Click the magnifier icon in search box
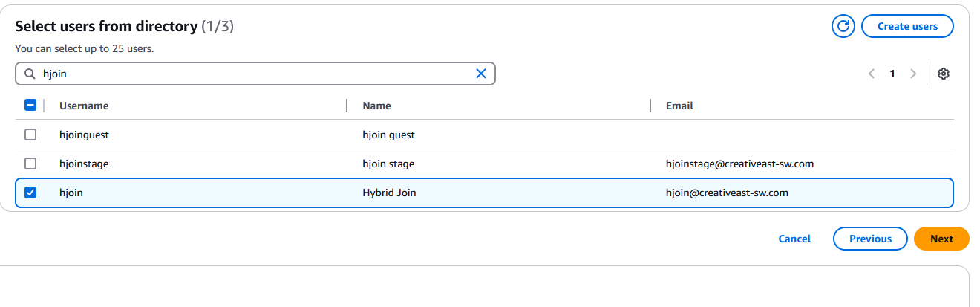The image size is (980, 307). [x=30, y=74]
